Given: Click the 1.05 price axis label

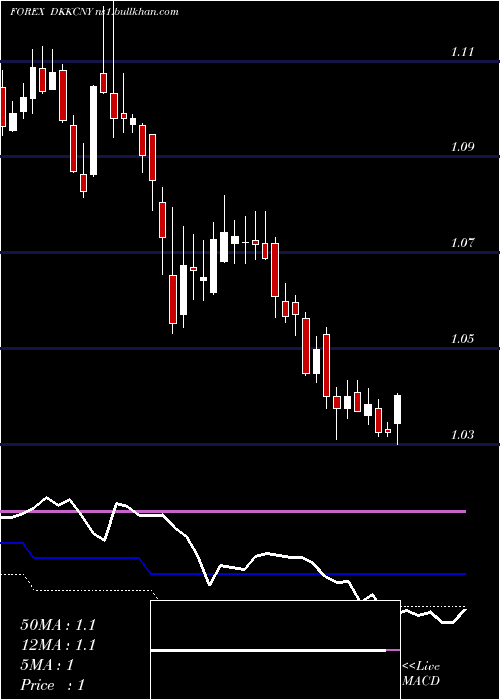Looking at the screenshot, I should pos(462,338).
